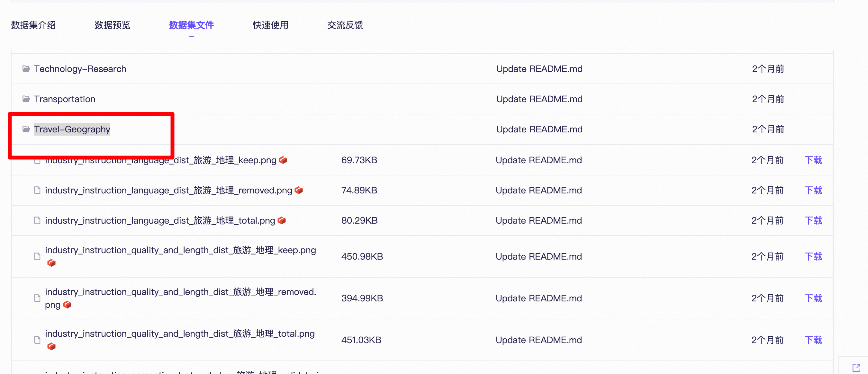Click the Transportation folder icon

click(x=26, y=99)
